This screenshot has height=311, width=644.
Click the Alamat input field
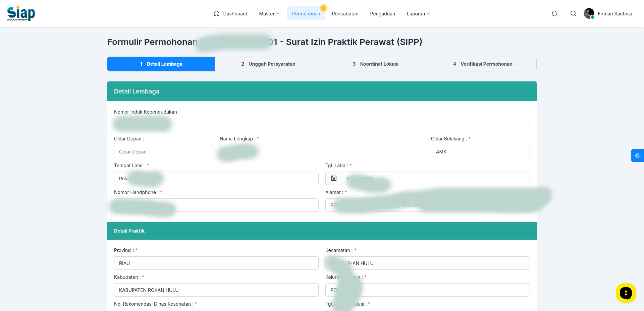tap(428, 205)
